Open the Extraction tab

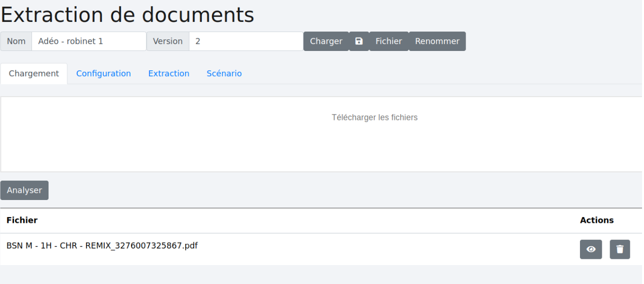[x=169, y=73]
